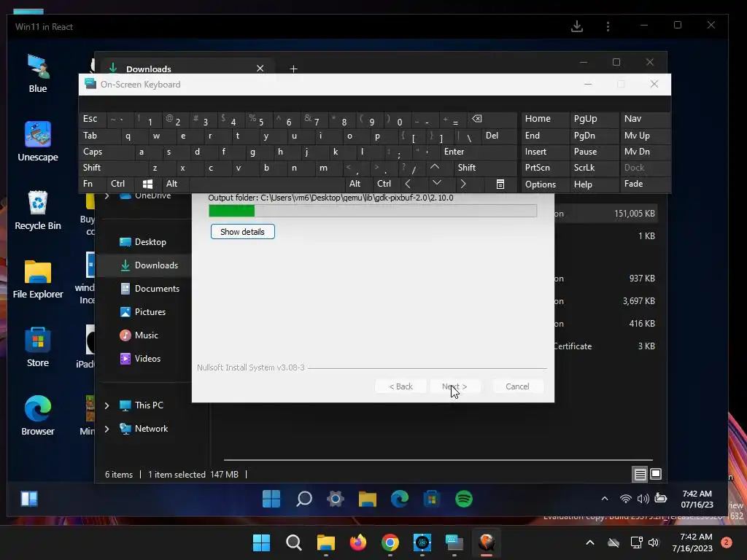
Task: Open Firefox on host taskbar
Action: pyautogui.click(x=357, y=542)
